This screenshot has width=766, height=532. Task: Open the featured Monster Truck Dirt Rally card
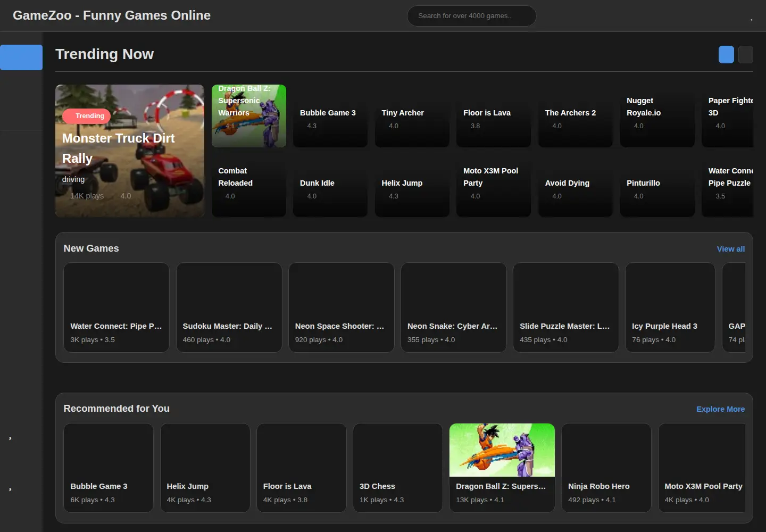click(x=130, y=151)
